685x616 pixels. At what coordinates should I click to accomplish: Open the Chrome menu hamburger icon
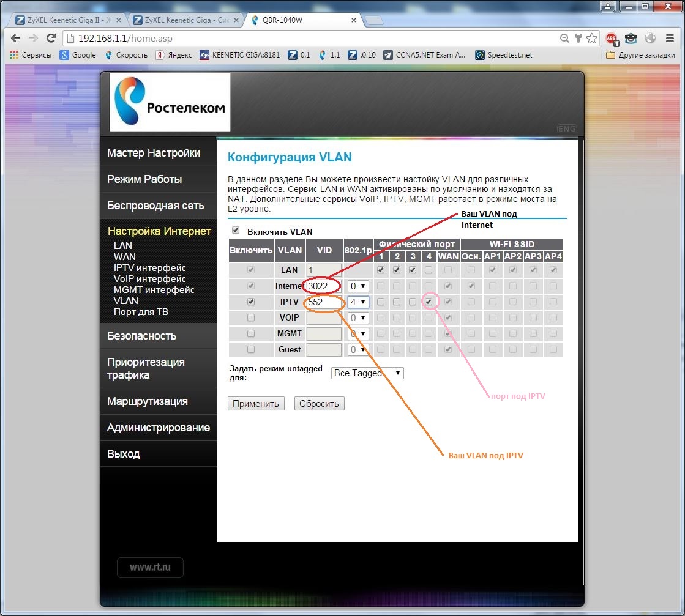670,39
